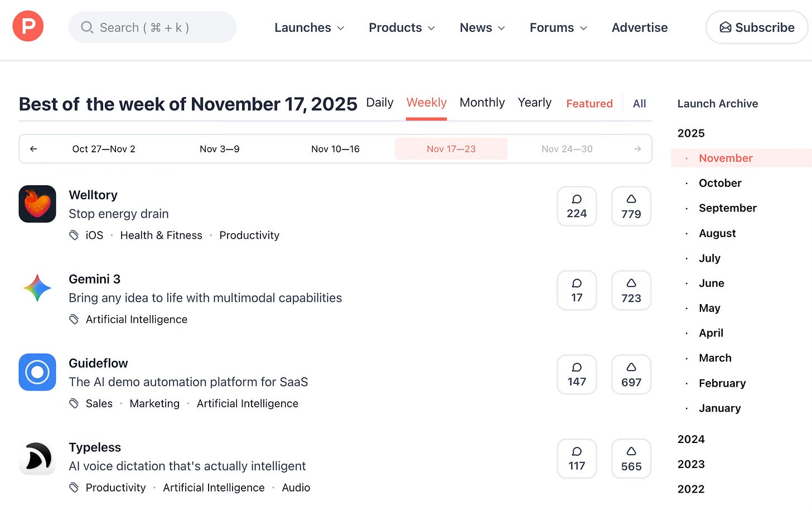This screenshot has width=812, height=506.
Task: Open the Audio topic tag
Action: pos(296,488)
